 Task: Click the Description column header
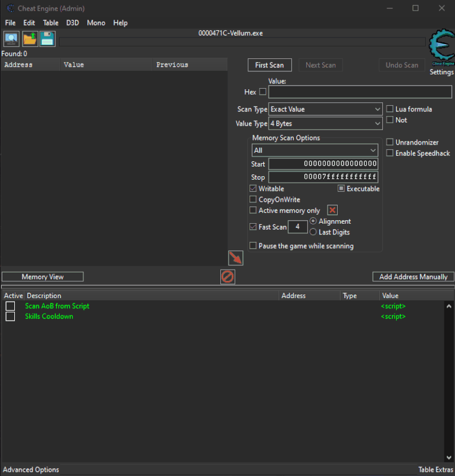coord(152,296)
